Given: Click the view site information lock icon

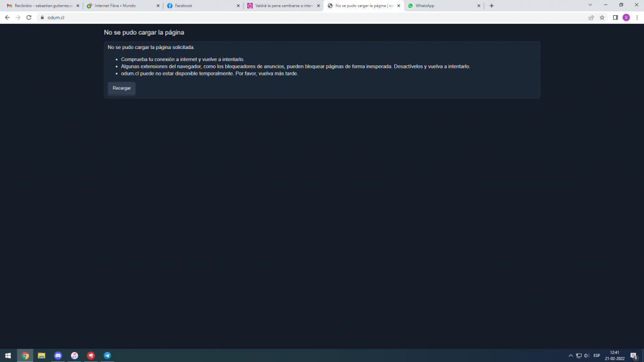Looking at the screenshot, I should 42,18.
